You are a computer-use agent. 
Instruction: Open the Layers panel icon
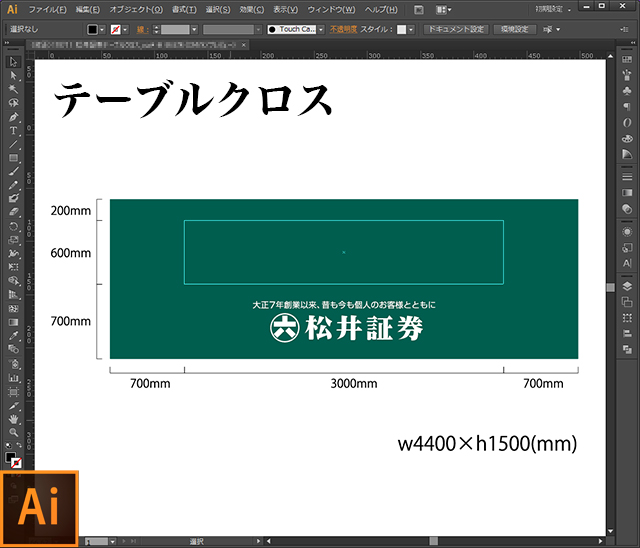pyautogui.click(x=627, y=286)
